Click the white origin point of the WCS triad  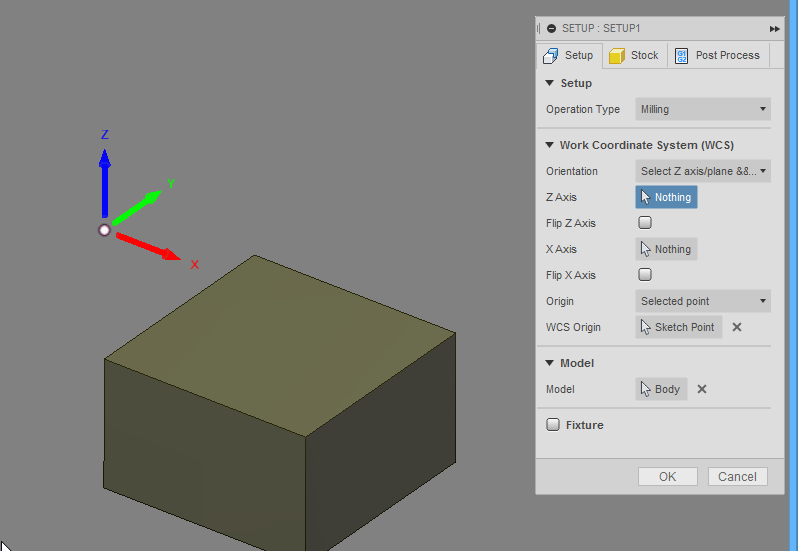tap(104, 230)
